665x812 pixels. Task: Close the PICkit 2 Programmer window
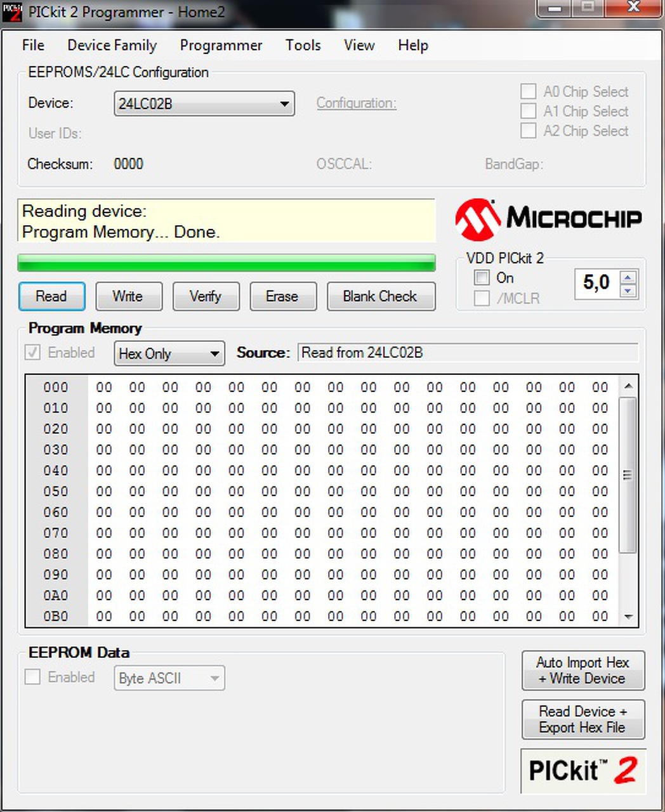click(x=633, y=8)
